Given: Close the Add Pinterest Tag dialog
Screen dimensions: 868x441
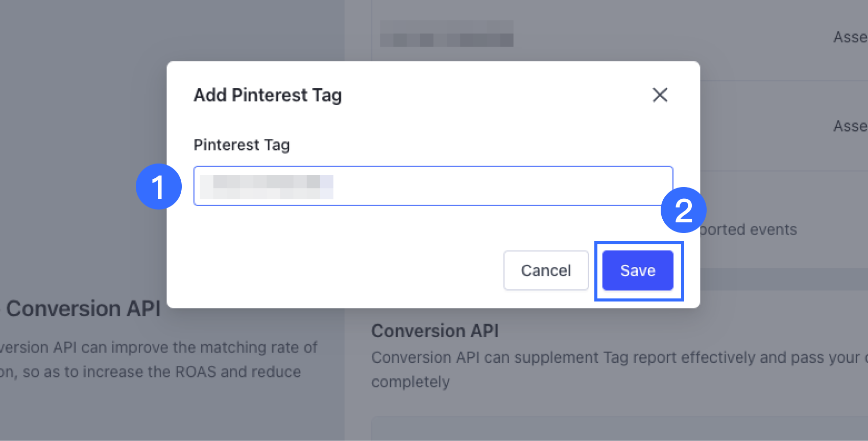Looking at the screenshot, I should tap(660, 95).
